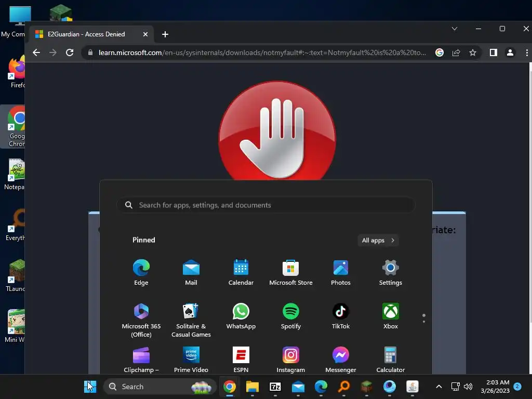
Task: Launch Microsoft 365 (Office)
Action: 141,320
